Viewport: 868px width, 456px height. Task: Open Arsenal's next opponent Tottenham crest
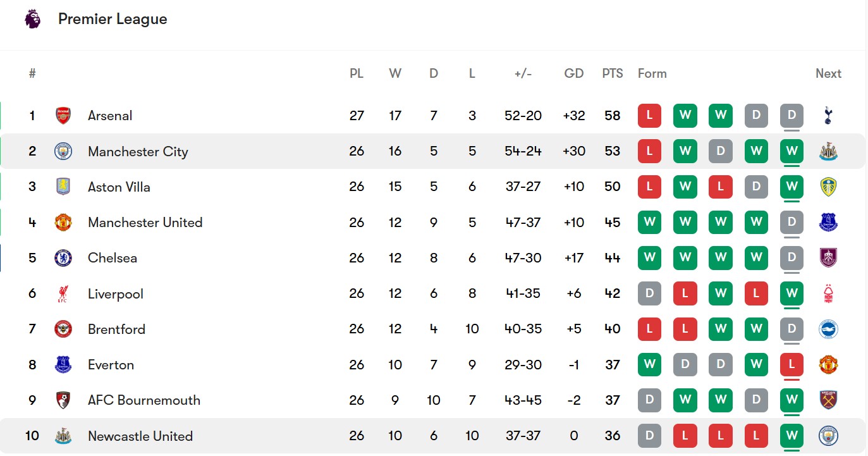tap(828, 116)
